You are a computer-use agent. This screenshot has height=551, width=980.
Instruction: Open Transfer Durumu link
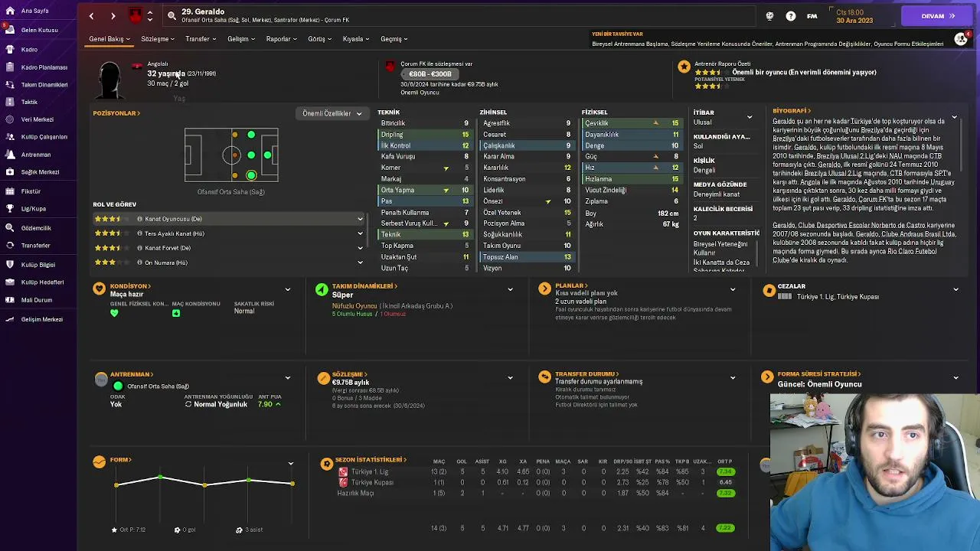tap(586, 374)
